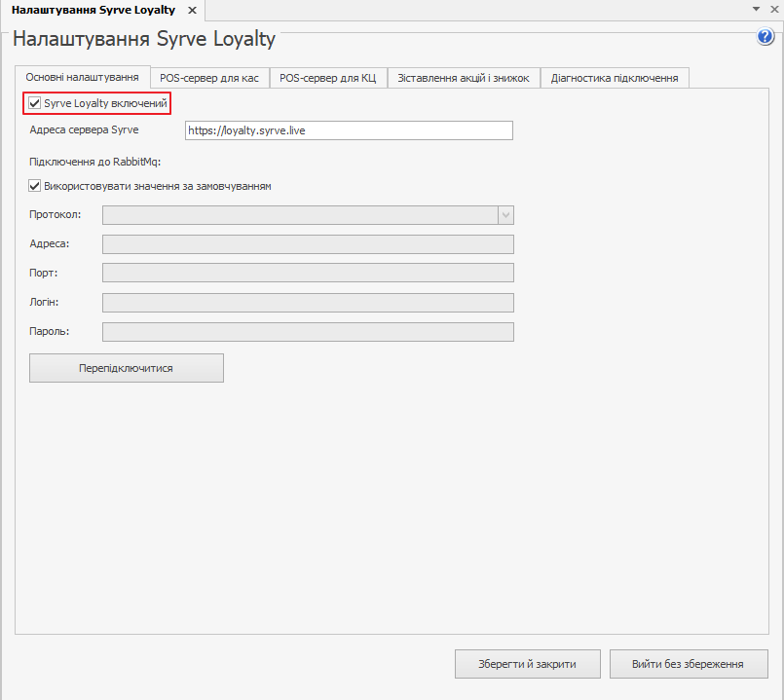Image resolution: width=784 pixels, height=700 pixels.
Task: Click Вийти без збереження button
Action: point(689,664)
